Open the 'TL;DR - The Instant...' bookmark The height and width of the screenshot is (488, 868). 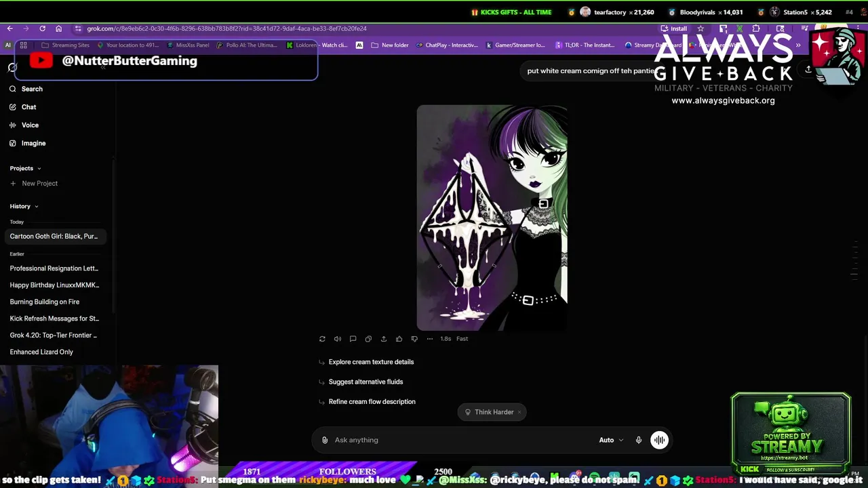(x=585, y=45)
